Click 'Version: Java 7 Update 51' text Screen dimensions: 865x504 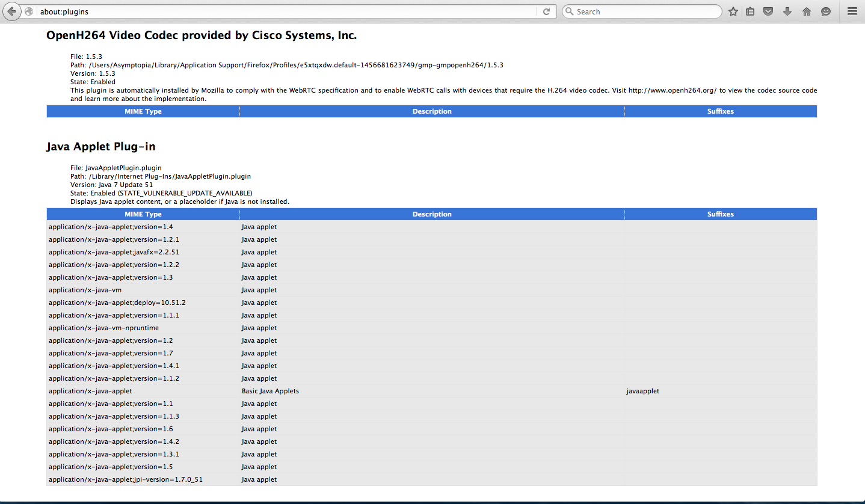coord(112,185)
